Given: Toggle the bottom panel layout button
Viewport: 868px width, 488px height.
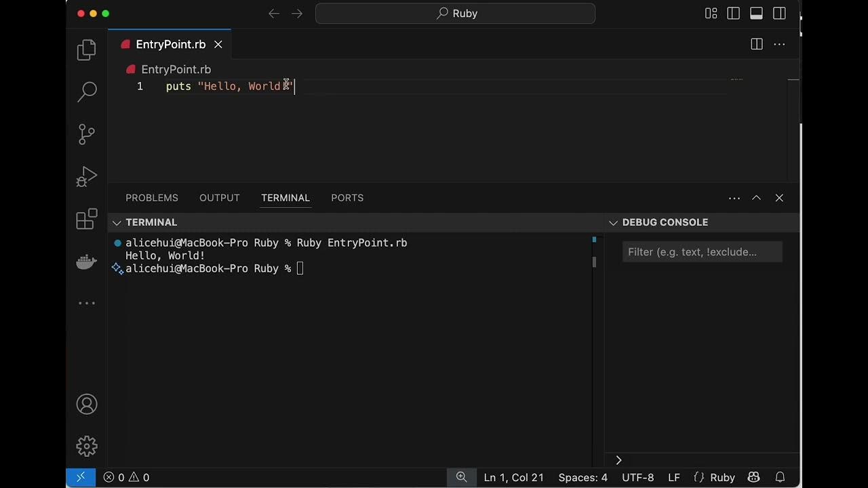Looking at the screenshot, I should [756, 14].
